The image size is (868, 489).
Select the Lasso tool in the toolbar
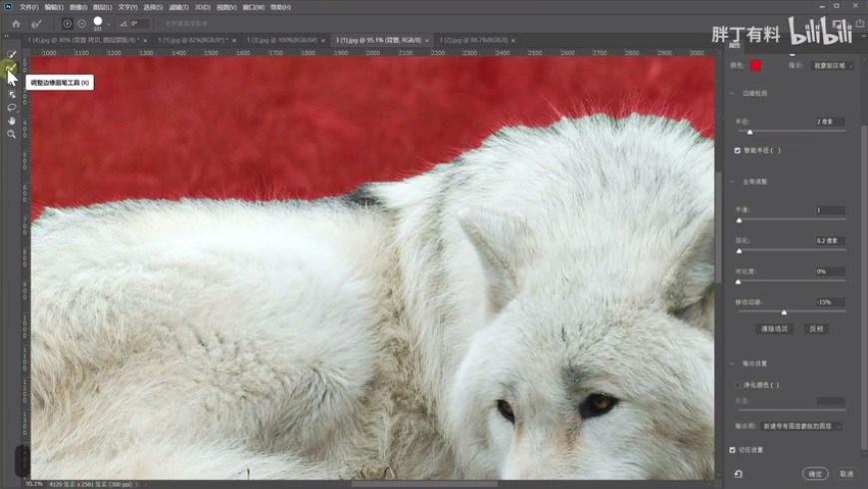click(x=12, y=108)
